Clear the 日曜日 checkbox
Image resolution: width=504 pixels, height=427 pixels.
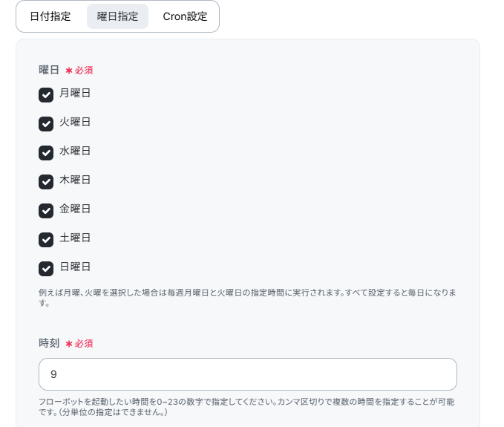click(46, 269)
